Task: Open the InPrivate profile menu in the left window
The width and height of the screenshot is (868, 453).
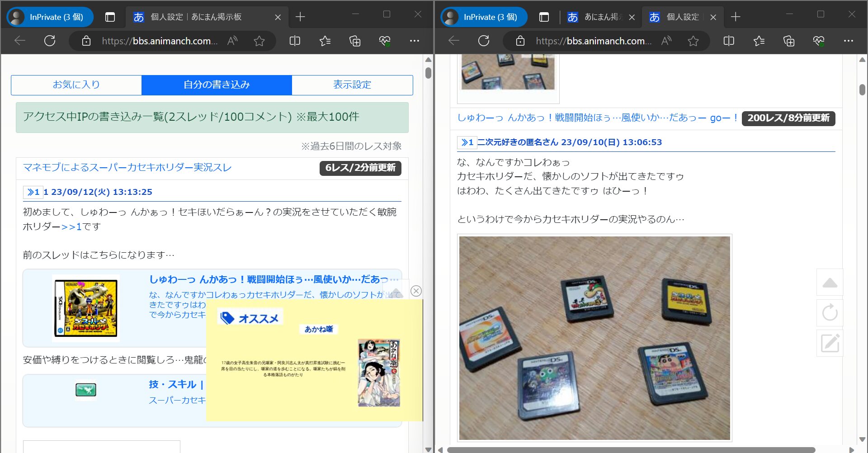Action: click(50, 17)
